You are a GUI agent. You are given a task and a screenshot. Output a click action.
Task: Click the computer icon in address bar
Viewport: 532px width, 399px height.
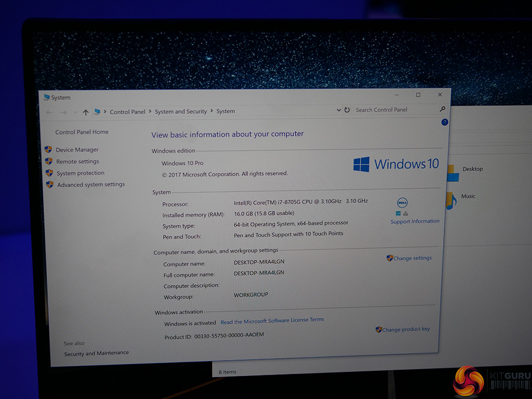(97, 112)
